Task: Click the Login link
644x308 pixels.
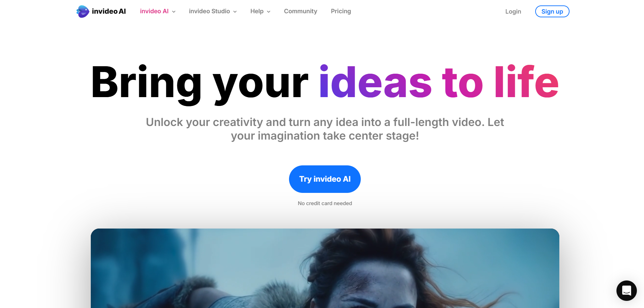Action: pyautogui.click(x=513, y=12)
